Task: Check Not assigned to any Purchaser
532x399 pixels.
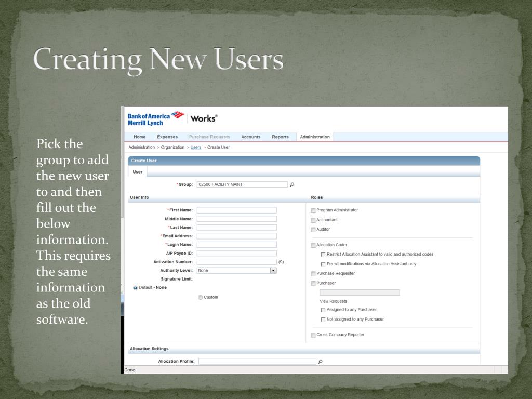Action: (x=323, y=320)
